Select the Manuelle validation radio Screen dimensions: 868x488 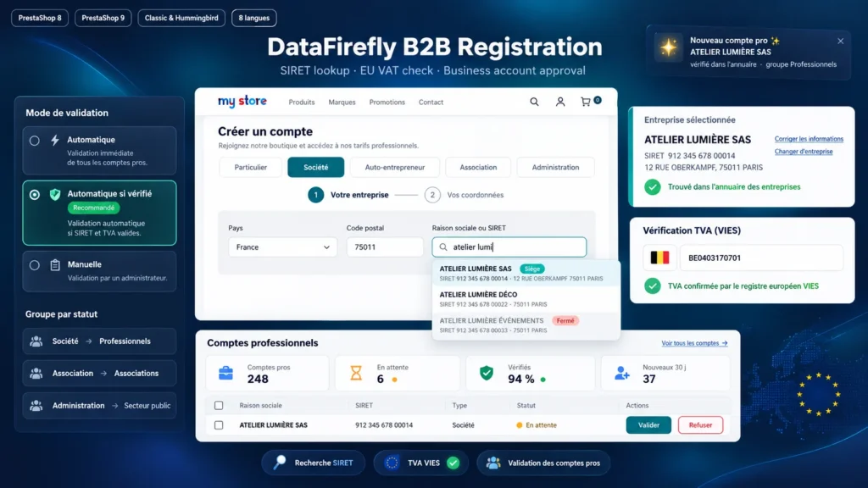[x=34, y=265]
